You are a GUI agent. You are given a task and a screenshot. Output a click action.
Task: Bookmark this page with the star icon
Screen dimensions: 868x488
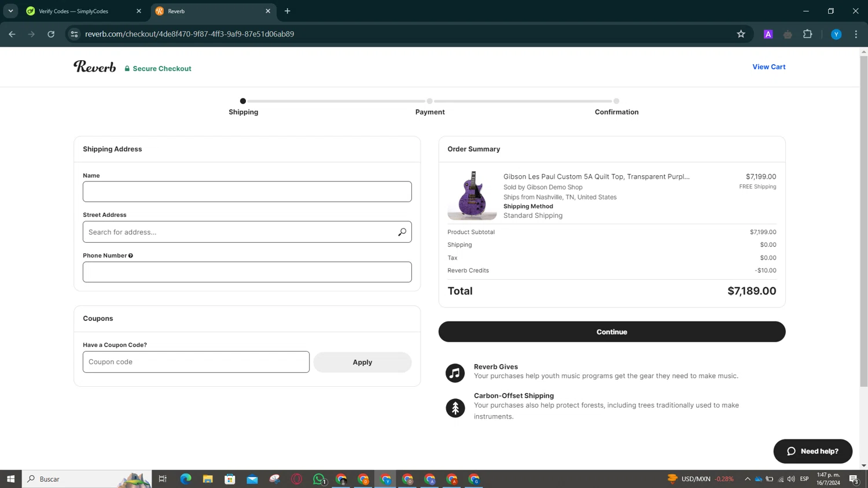[x=741, y=34]
